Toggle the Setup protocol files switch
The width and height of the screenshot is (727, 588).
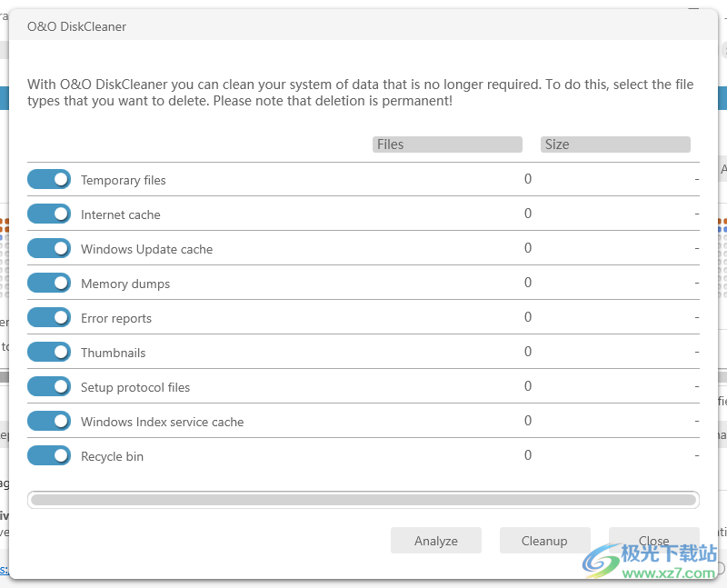click(49, 387)
